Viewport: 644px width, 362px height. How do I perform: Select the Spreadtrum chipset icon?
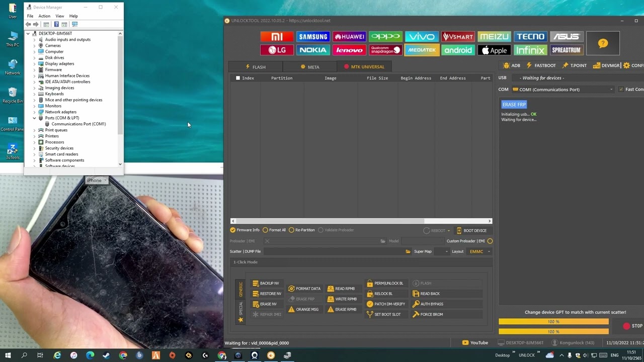click(x=567, y=50)
